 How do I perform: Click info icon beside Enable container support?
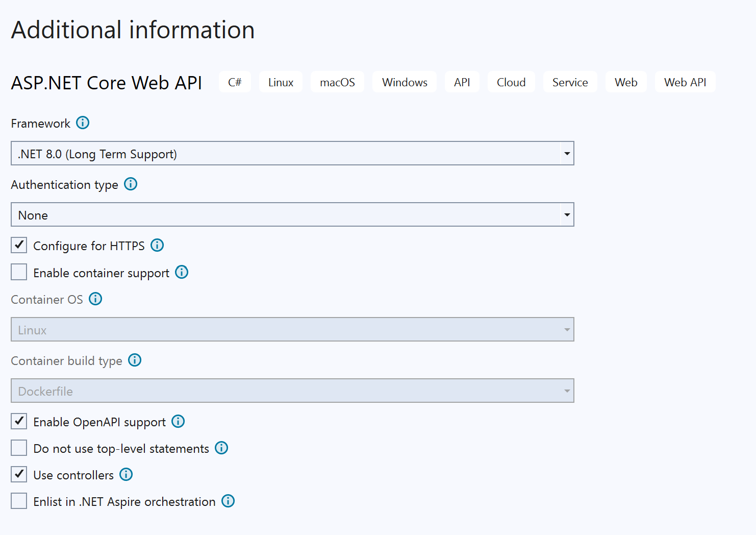click(182, 273)
